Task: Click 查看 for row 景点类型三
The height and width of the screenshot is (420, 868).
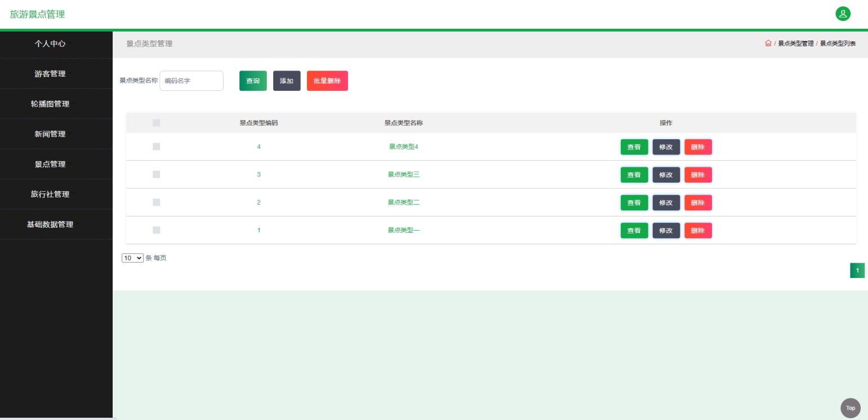Action: click(634, 175)
